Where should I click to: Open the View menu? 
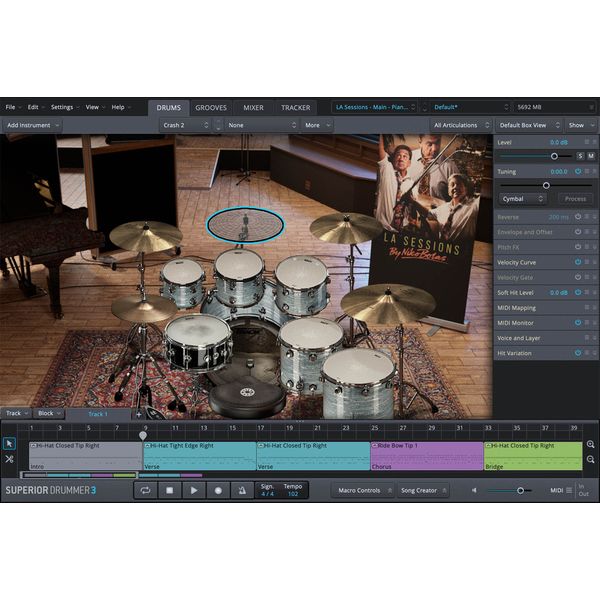pos(95,107)
